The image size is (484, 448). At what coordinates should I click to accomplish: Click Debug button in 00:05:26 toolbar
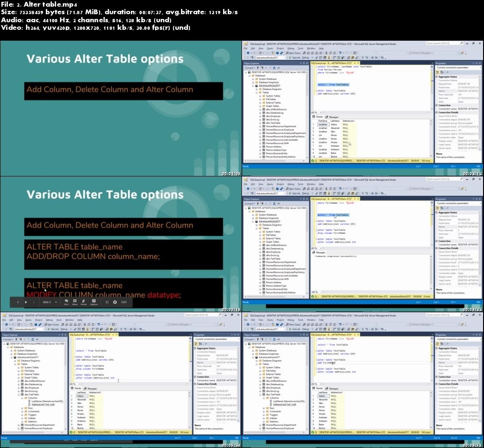(x=64, y=329)
